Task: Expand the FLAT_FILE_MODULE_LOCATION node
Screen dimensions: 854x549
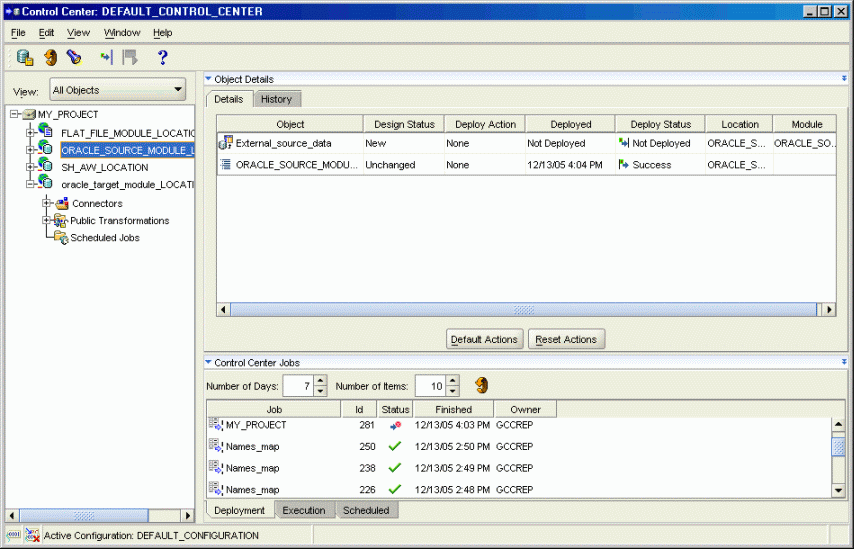Action: 30,132
